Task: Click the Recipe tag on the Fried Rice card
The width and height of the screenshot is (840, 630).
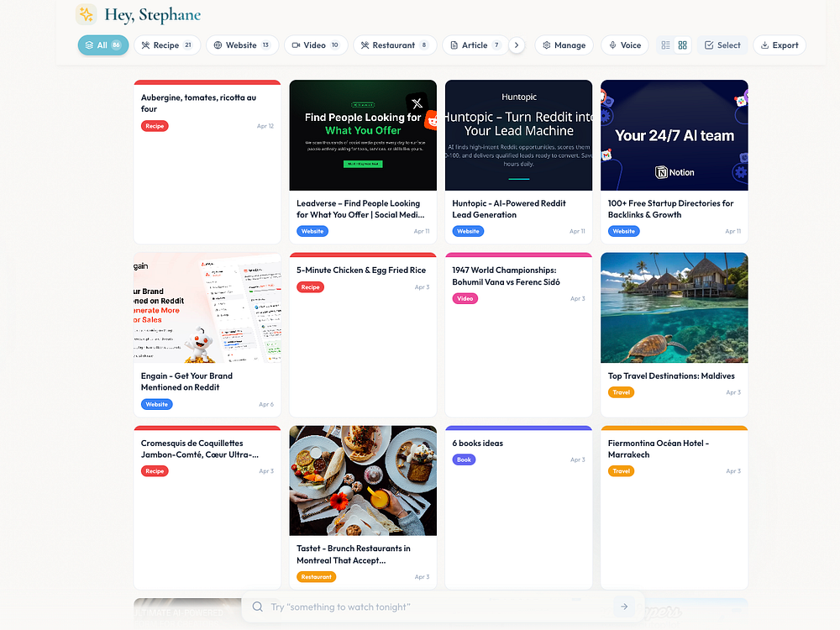Action: (310, 287)
